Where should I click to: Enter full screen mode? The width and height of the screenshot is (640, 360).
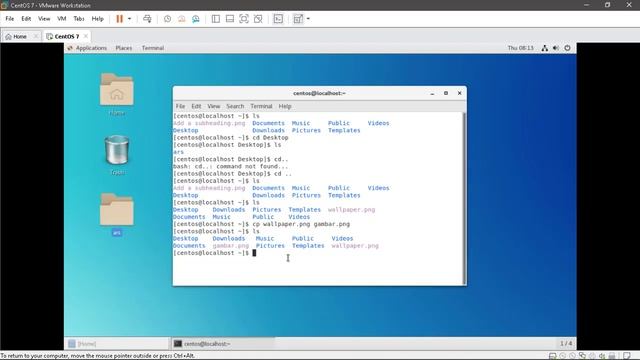pyautogui.click(x=244, y=19)
